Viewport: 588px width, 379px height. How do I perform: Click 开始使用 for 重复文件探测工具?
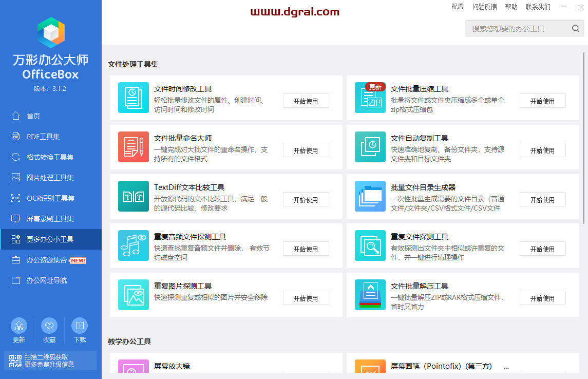coord(543,249)
